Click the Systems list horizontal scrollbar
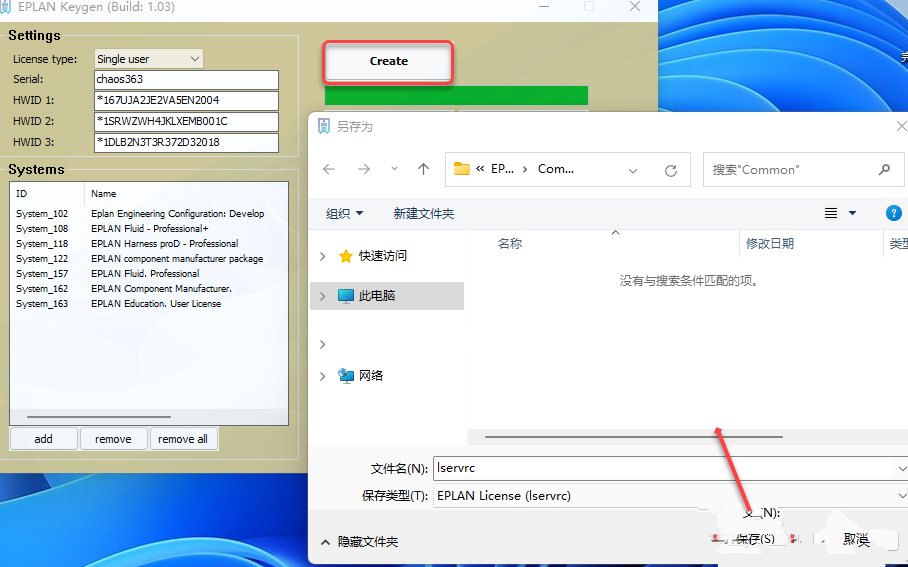908x567 pixels. [98, 416]
